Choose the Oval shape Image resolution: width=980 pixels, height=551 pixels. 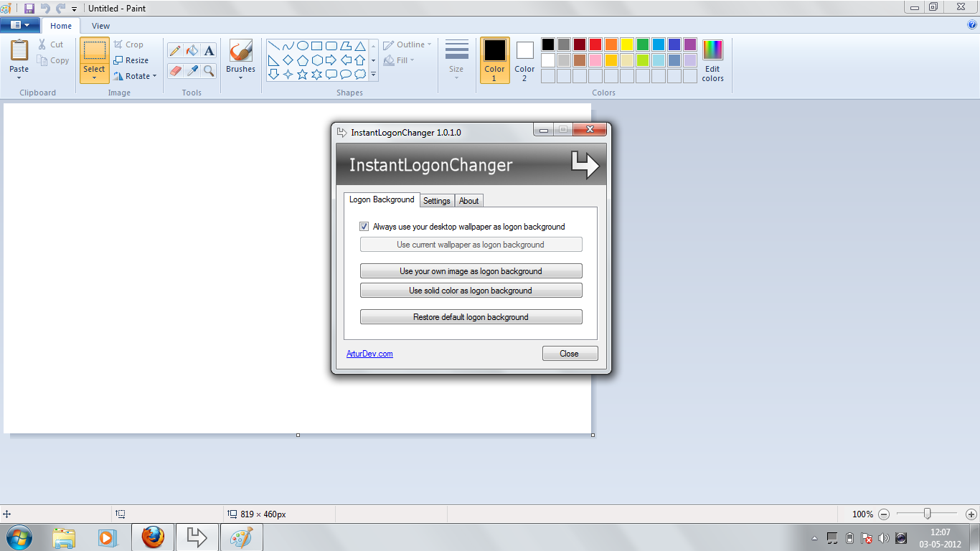302,45
